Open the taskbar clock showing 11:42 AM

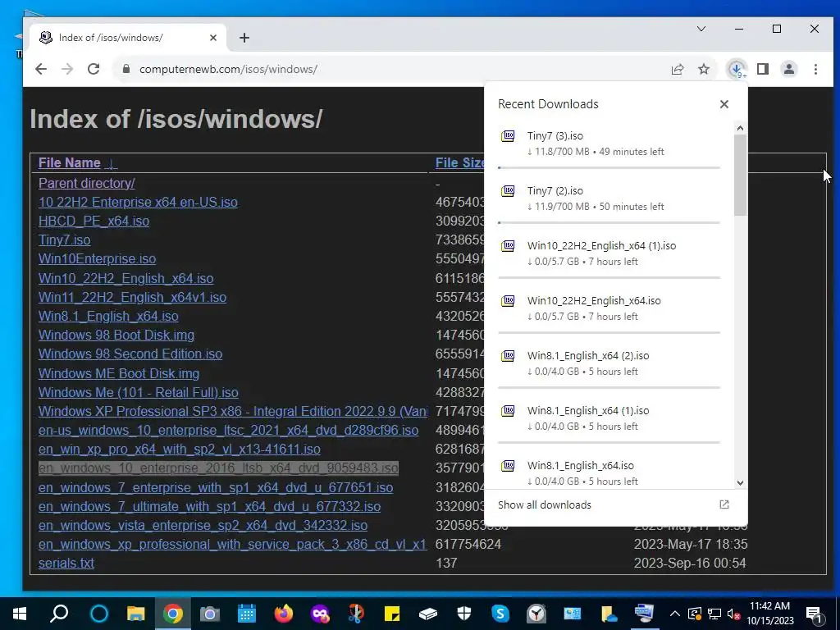point(769,614)
